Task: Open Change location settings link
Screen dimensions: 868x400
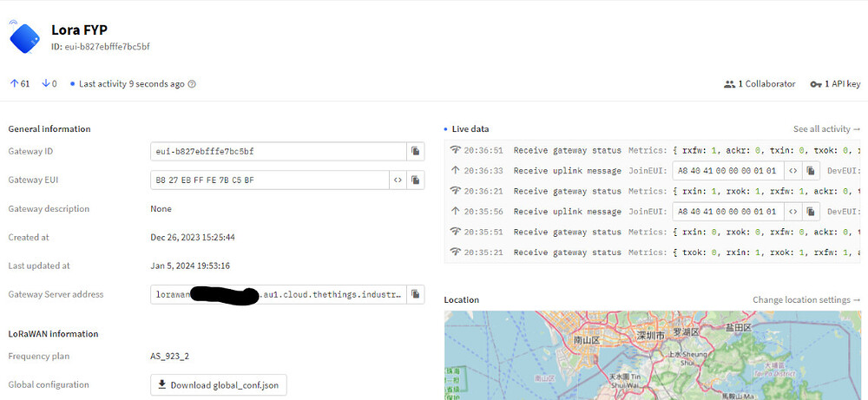Action: pyautogui.click(x=806, y=300)
